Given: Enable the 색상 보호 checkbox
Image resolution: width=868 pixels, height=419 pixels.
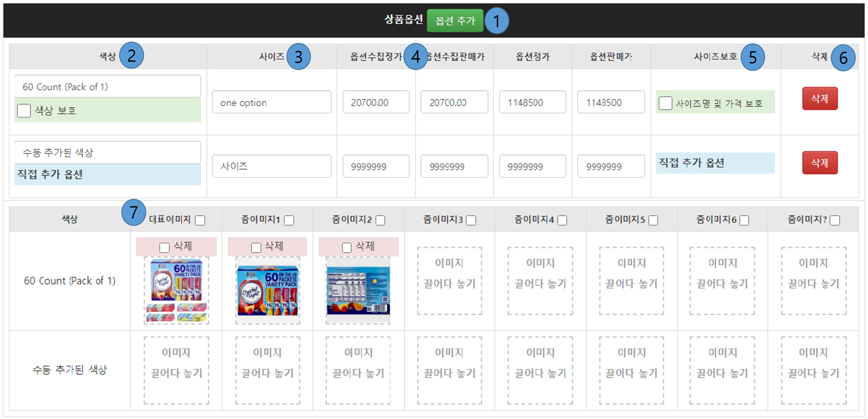Looking at the screenshot, I should (24, 111).
